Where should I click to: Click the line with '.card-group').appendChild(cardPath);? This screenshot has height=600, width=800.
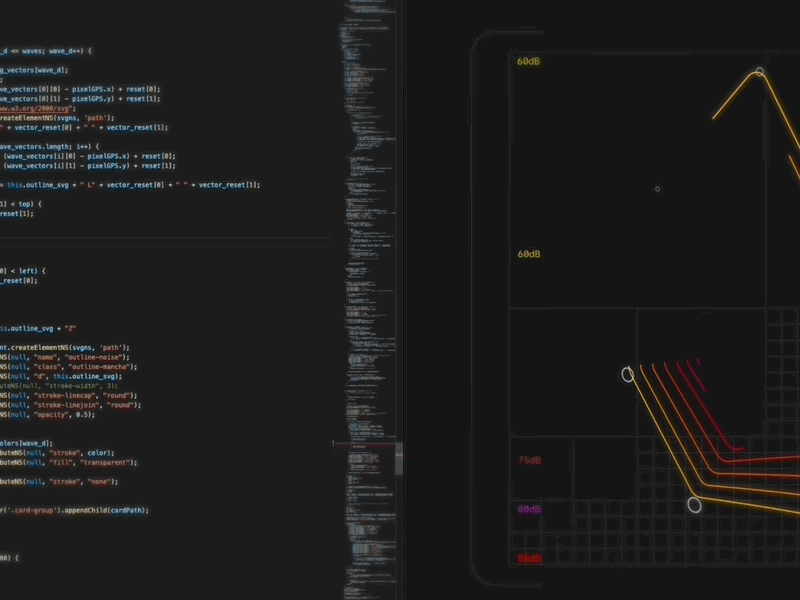pyautogui.click(x=74, y=510)
